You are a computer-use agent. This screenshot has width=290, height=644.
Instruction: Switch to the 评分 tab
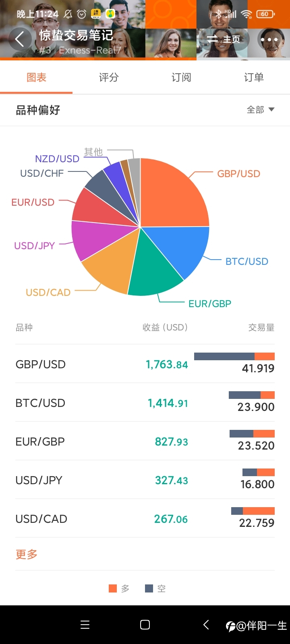(109, 77)
